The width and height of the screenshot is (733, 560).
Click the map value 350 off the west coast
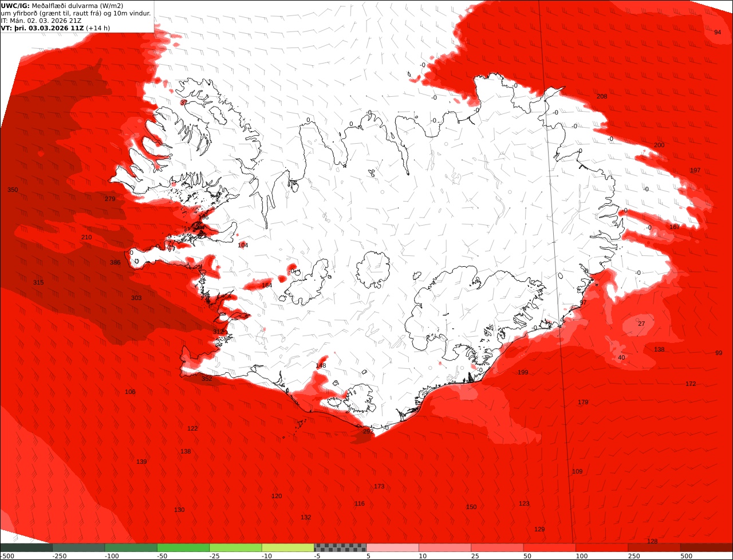point(13,190)
